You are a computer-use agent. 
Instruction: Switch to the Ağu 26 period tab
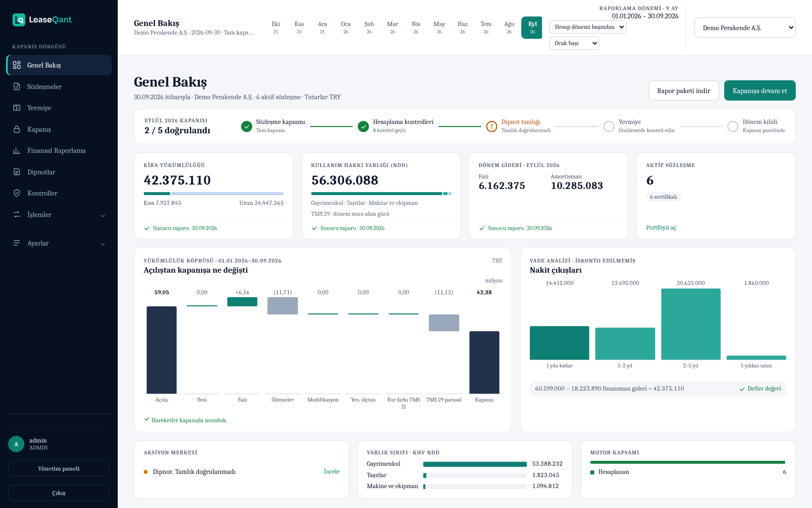point(509,27)
